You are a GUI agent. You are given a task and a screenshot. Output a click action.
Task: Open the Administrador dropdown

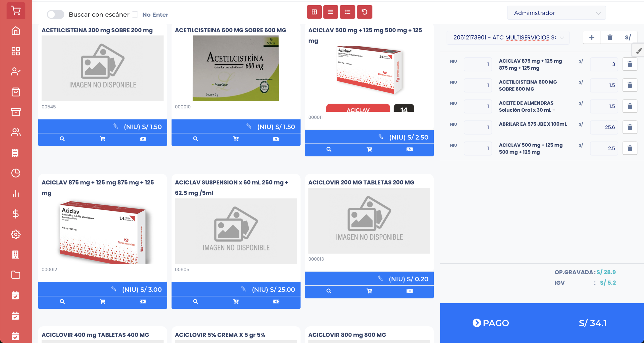coord(556,13)
